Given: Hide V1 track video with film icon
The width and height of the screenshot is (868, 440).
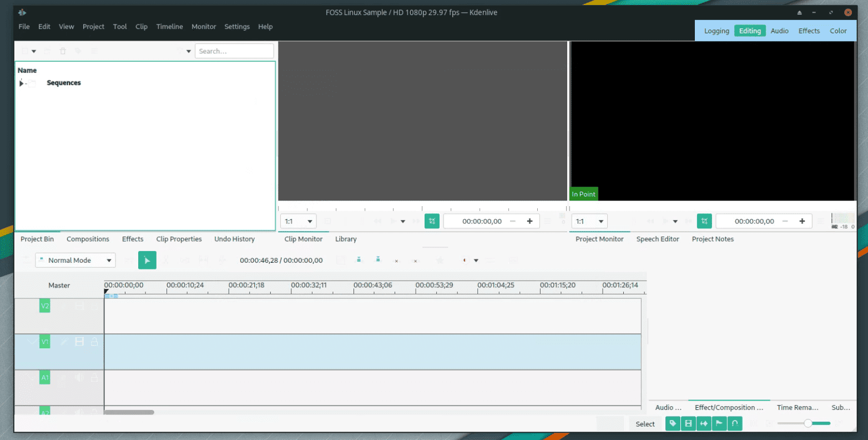Looking at the screenshot, I should click(x=79, y=342).
